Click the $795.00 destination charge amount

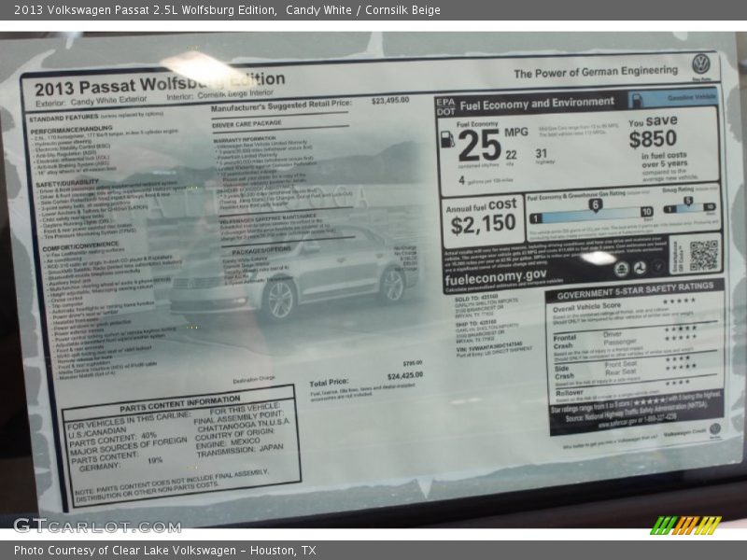(413, 363)
